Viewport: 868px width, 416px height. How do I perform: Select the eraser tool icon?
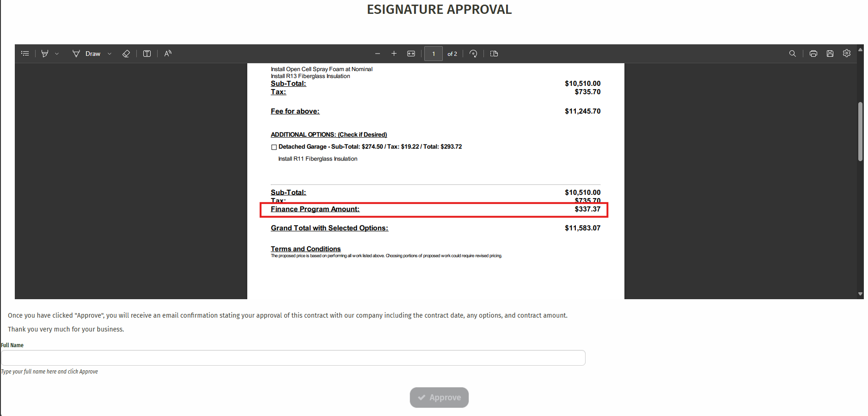(126, 54)
